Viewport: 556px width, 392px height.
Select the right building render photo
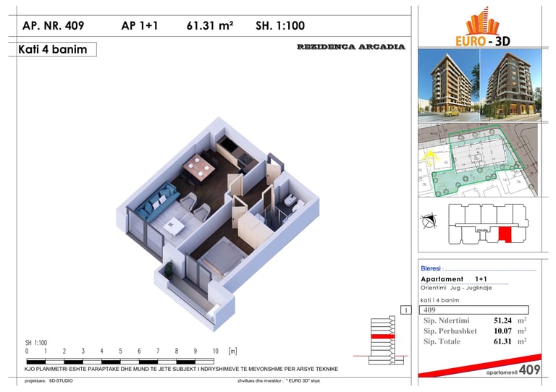click(510, 85)
